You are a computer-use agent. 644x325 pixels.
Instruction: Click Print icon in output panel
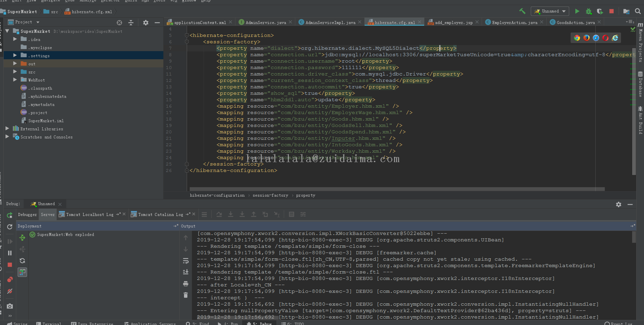[x=186, y=284]
